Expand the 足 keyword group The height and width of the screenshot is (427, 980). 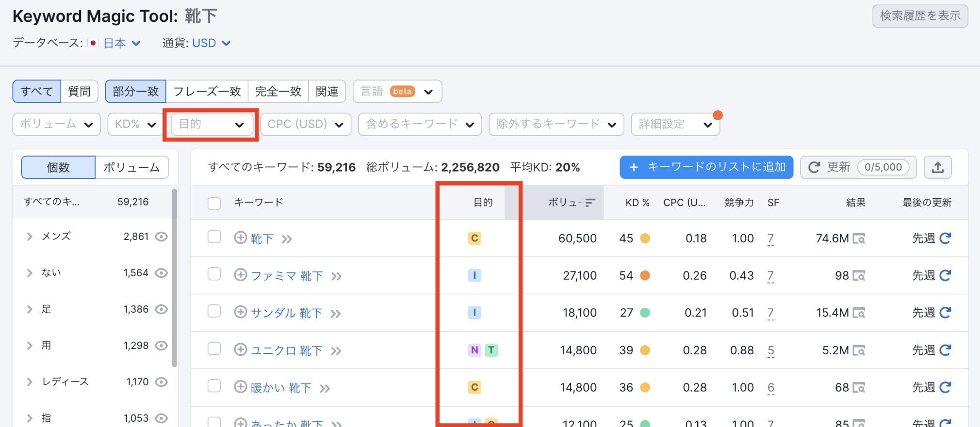tap(30, 309)
